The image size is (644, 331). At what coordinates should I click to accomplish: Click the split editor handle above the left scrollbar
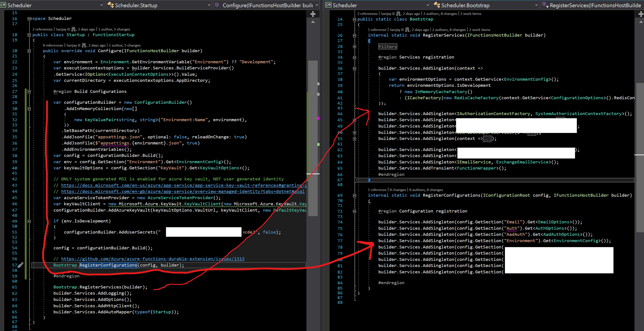coord(313,14)
